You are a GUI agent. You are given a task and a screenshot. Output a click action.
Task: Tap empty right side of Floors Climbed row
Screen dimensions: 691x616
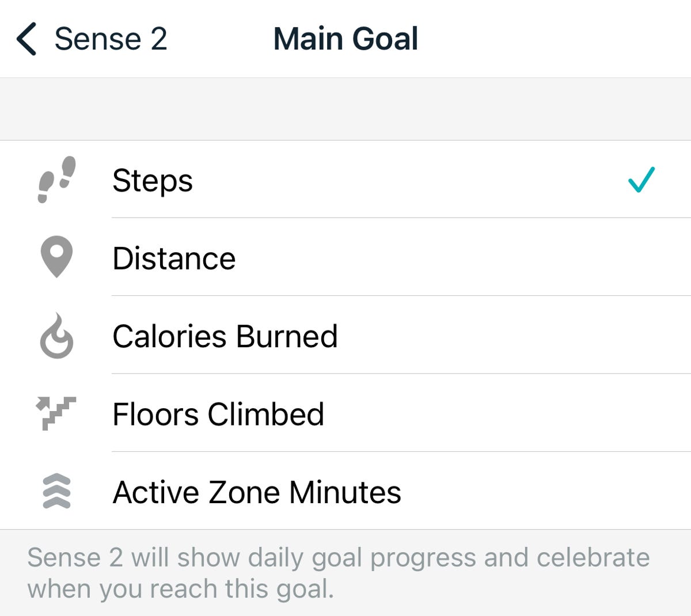(x=518, y=414)
